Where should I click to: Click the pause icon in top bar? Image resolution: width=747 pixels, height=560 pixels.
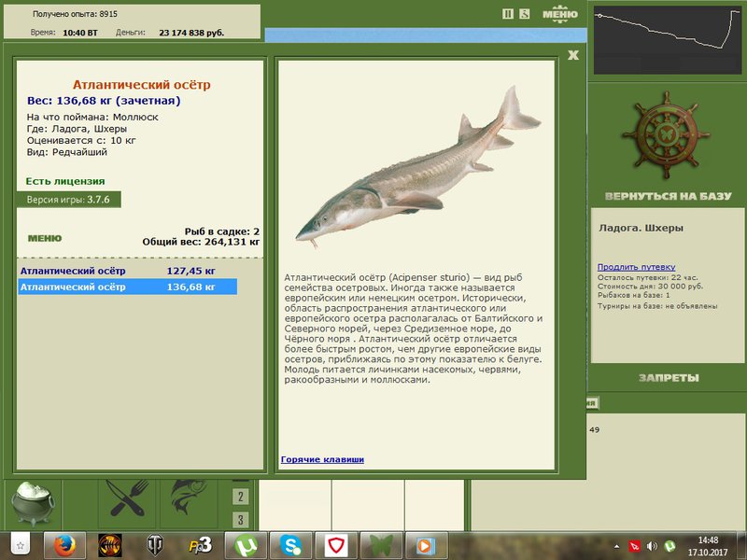(508, 14)
